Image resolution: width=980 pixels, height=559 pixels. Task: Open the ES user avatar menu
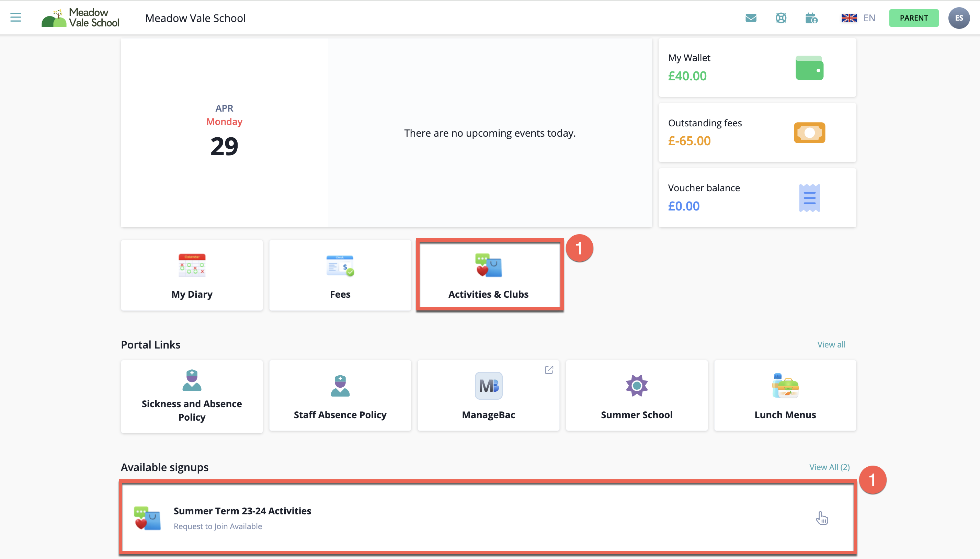click(x=958, y=18)
